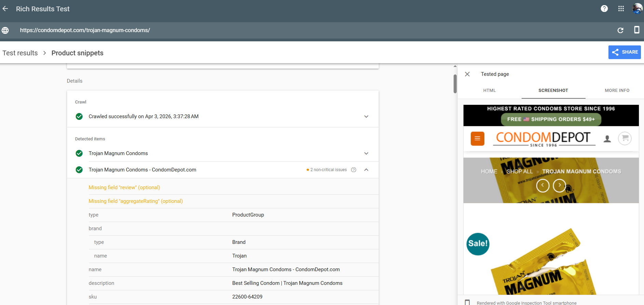The height and width of the screenshot is (305, 644).
Task: Expand the Crawled successfully row
Action: [x=366, y=116]
